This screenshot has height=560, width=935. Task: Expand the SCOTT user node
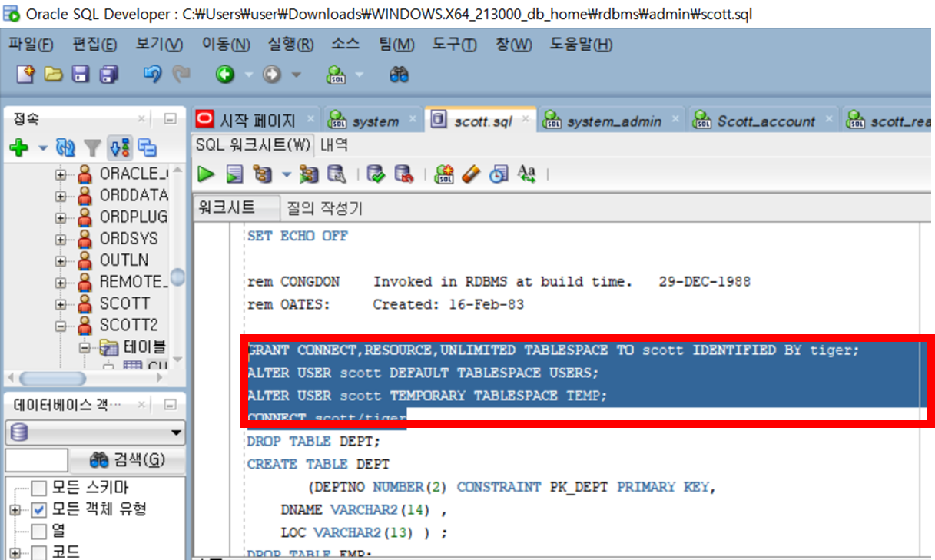pyautogui.click(x=61, y=303)
